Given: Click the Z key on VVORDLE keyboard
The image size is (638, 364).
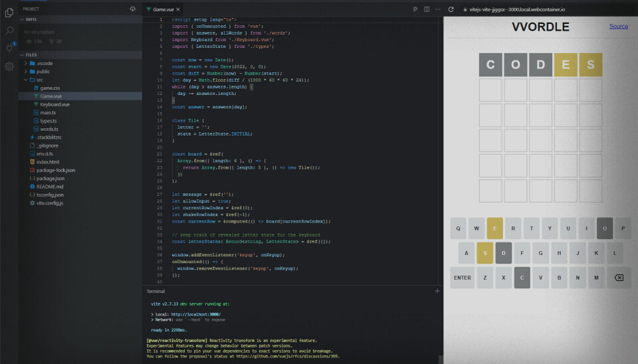Looking at the screenshot, I should 485,278.
